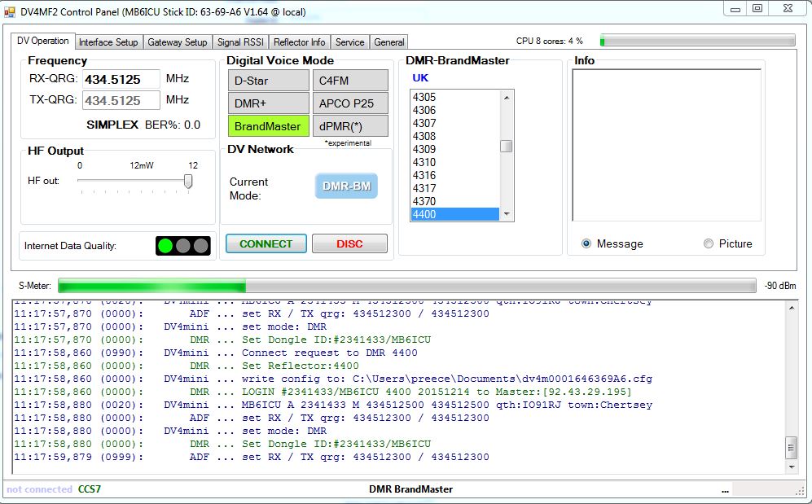Click the Internet Data Quality traffic light indicator
Image resolution: width=812 pixels, height=504 pixels.
(x=182, y=246)
